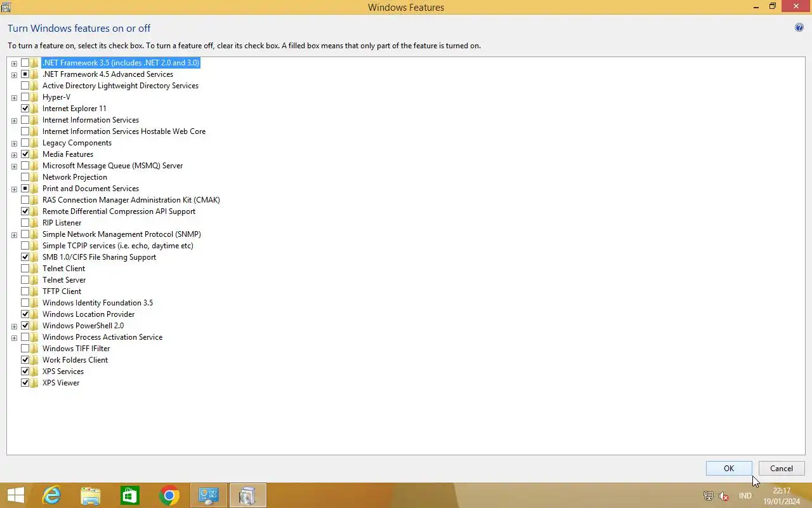
Task: Tick the Windows TIFF IFilter checkbox
Action: pyautogui.click(x=25, y=349)
